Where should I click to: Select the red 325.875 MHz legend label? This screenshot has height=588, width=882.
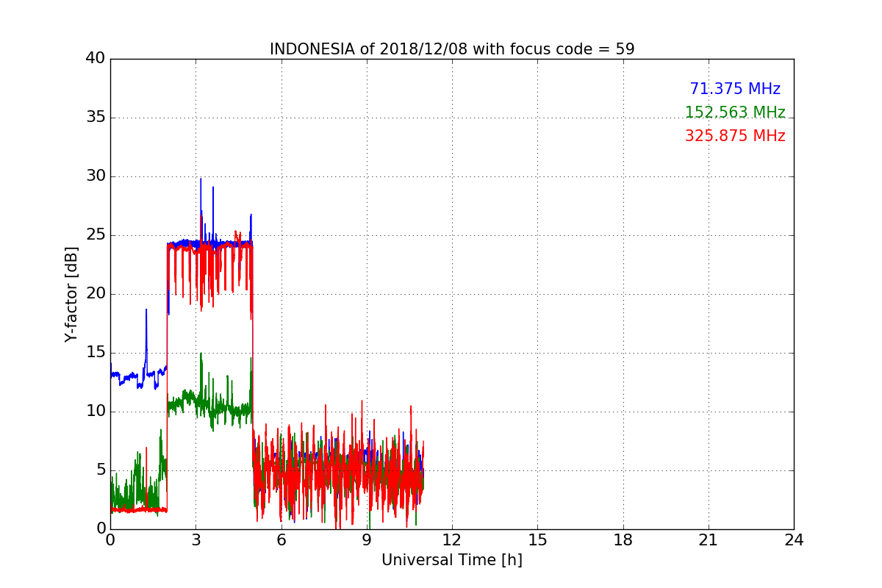tap(735, 136)
